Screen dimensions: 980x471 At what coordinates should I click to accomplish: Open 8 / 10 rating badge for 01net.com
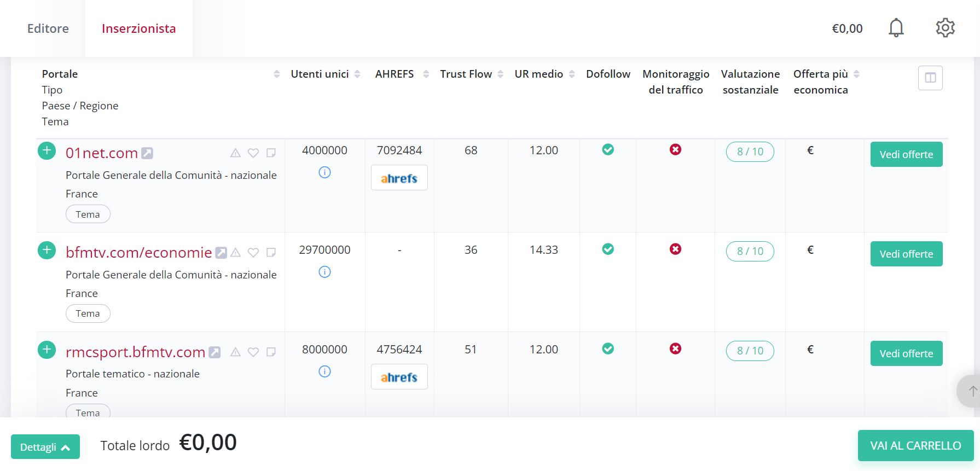(750, 152)
